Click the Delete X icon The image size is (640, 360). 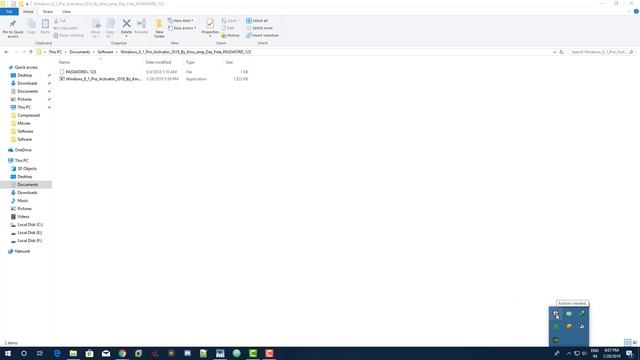[127, 24]
